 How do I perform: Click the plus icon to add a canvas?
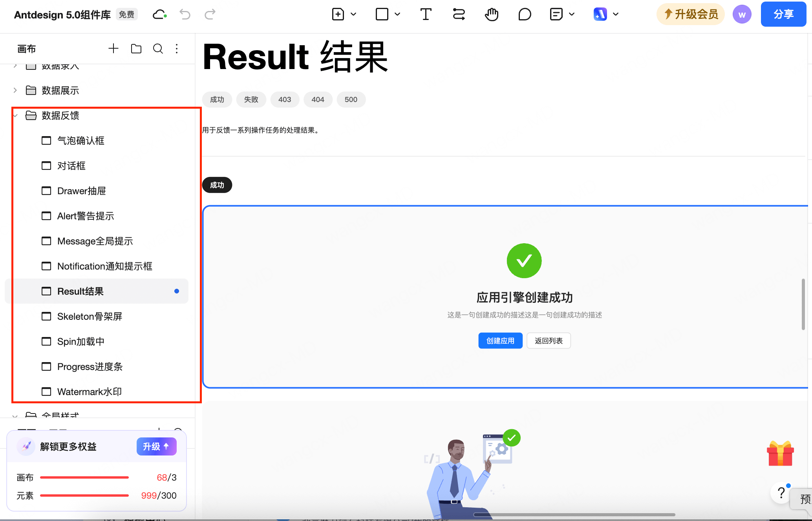113,48
